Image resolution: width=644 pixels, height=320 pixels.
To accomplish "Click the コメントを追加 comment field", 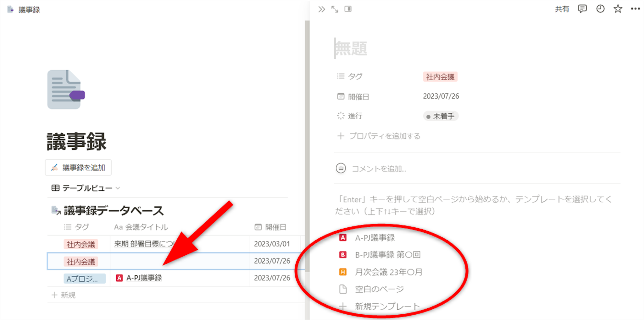I will point(379,169).
